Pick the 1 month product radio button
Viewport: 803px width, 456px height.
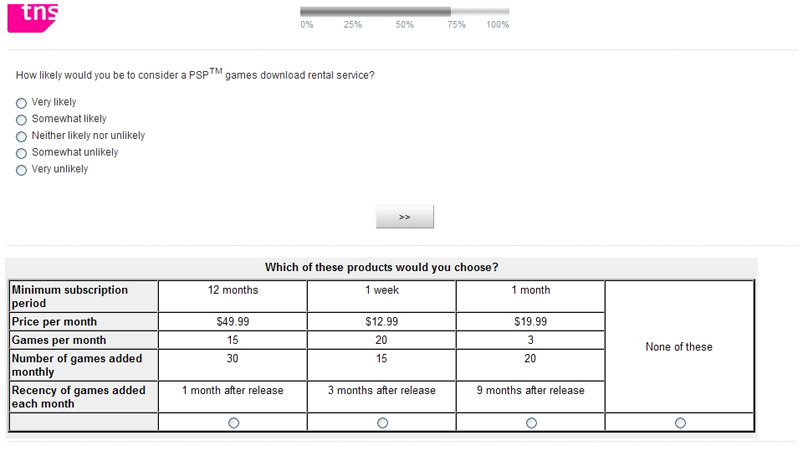coord(531,423)
